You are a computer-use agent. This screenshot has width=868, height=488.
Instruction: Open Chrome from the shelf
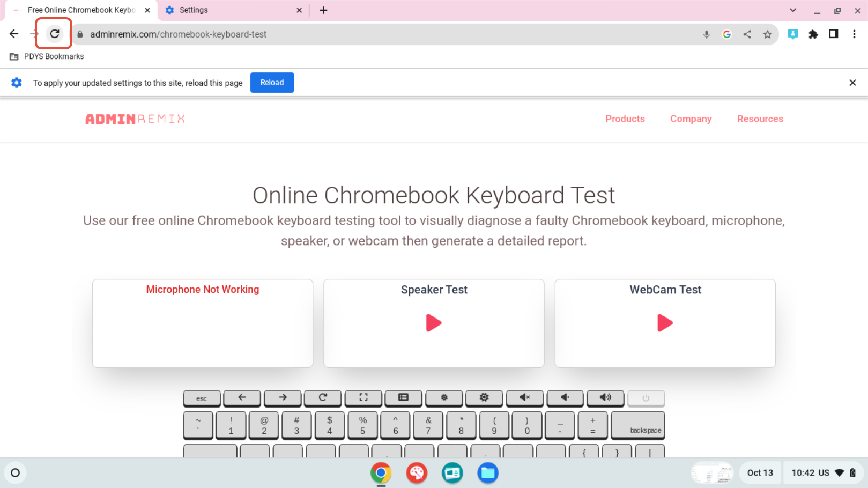tap(381, 472)
